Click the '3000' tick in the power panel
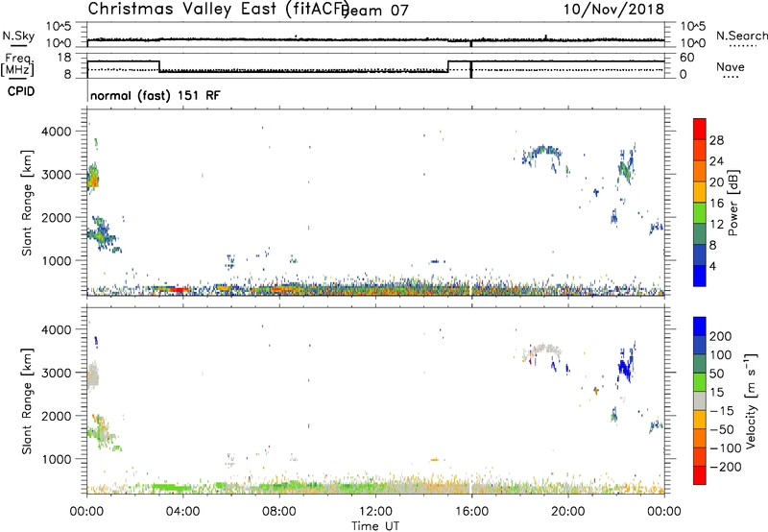768x532 pixels. pyautogui.click(x=56, y=175)
